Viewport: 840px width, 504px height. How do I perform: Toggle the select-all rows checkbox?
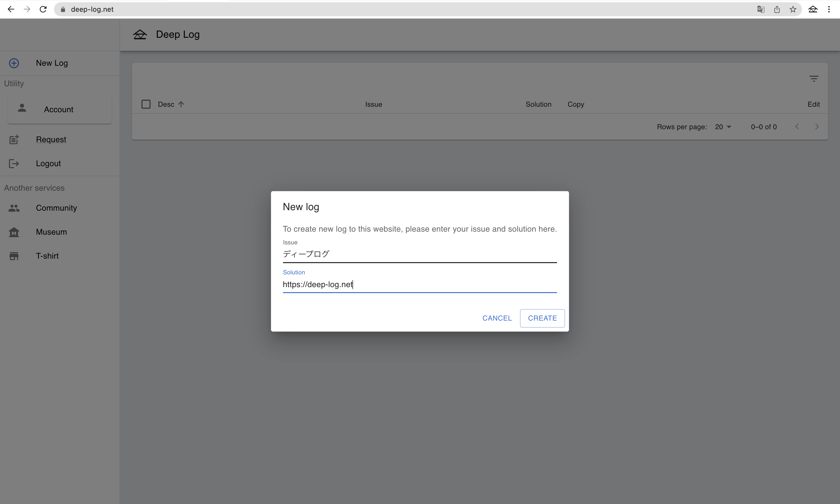[x=146, y=104]
